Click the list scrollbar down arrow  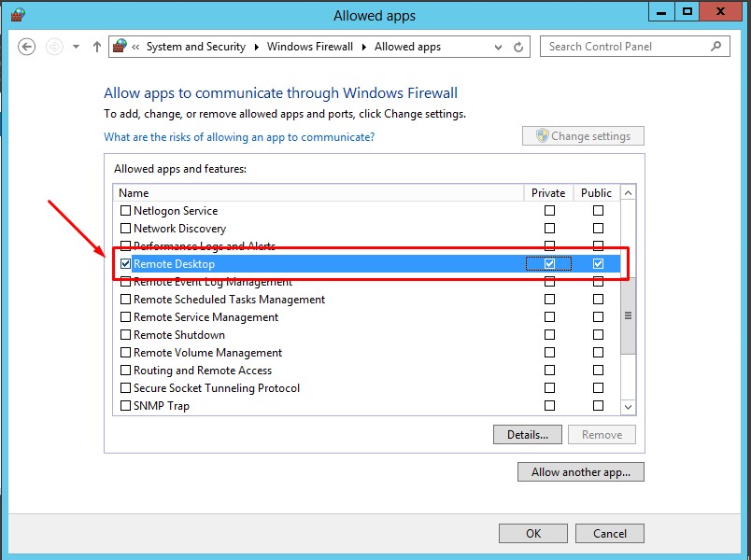click(x=628, y=407)
